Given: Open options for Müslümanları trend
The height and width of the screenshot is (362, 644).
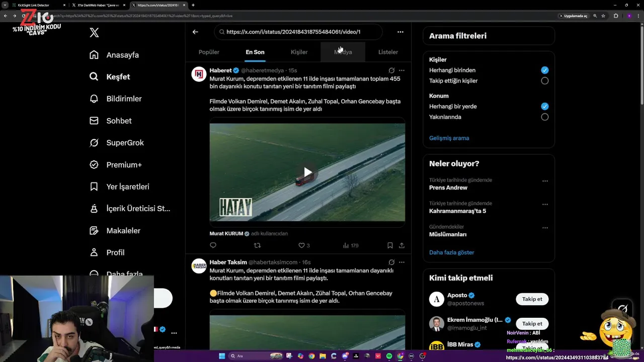Looking at the screenshot, I should (x=545, y=228).
